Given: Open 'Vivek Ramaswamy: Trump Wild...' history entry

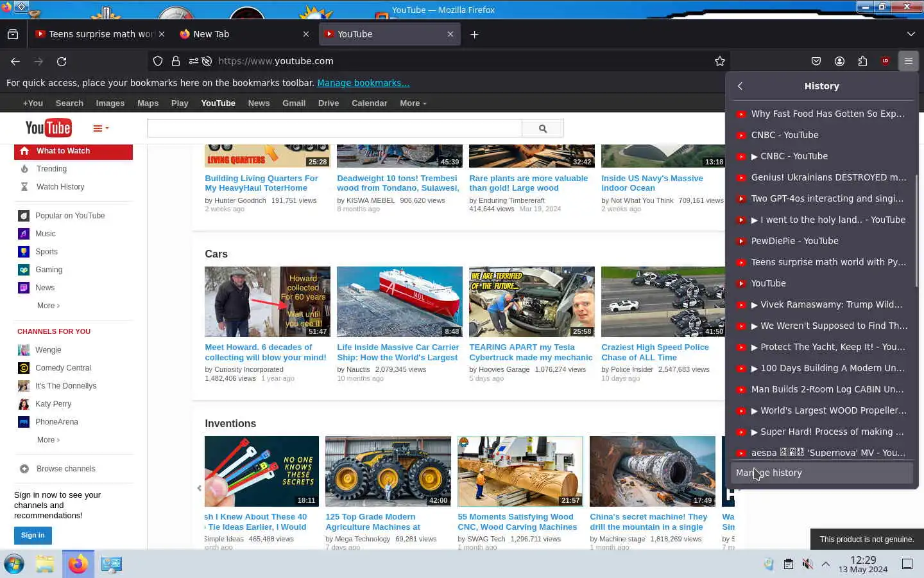Looking at the screenshot, I should pos(821,304).
